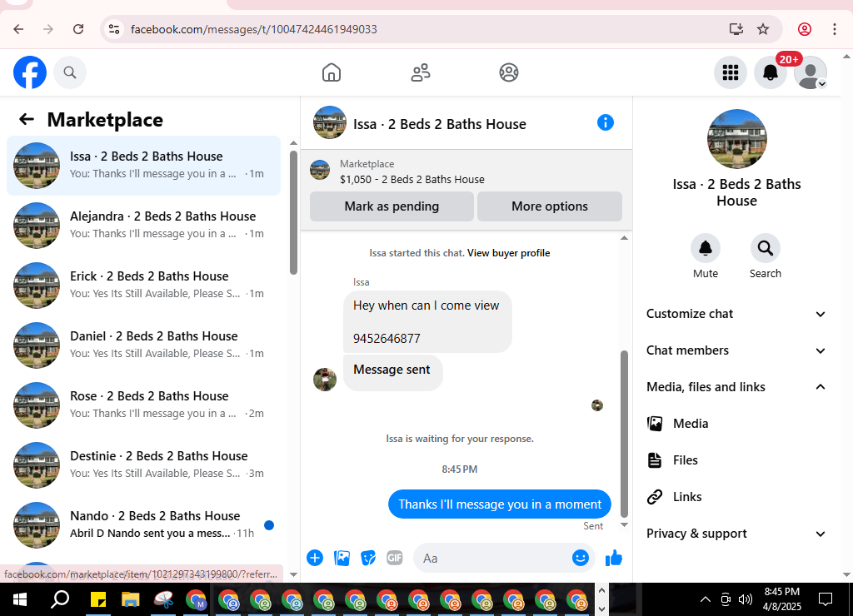
Task: Open Chrome profile icon
Action: point(805,29)
